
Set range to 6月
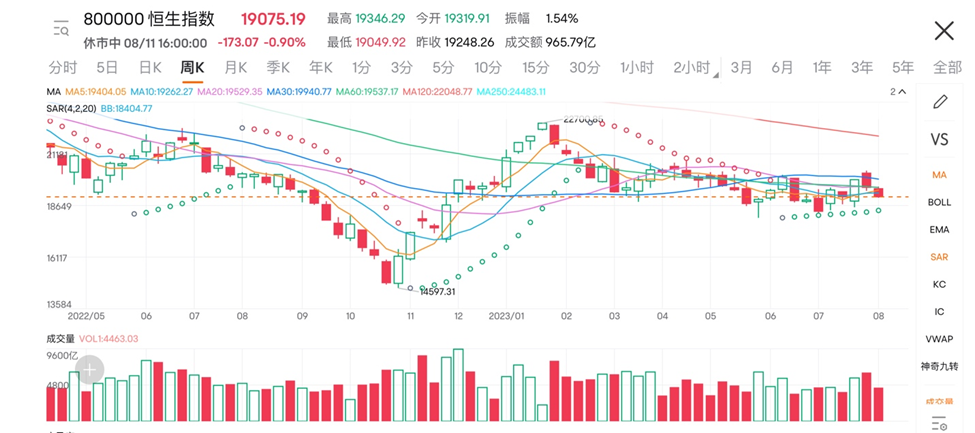click(x=782, y=67)
